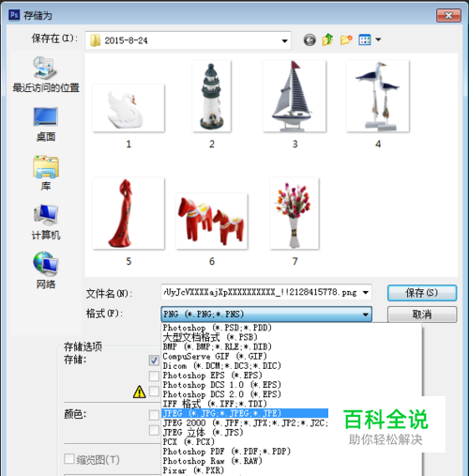
Task: Choose highlighted JPEG (*.JPG;*.JPEG;*.JPE) format
Action: (x=245, y=413)
